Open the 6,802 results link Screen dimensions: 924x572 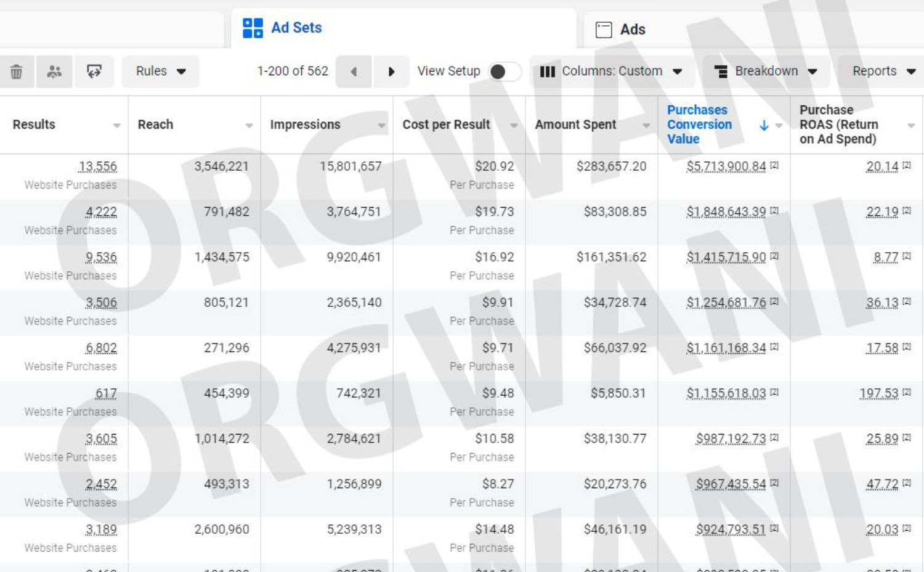(101, 348)
